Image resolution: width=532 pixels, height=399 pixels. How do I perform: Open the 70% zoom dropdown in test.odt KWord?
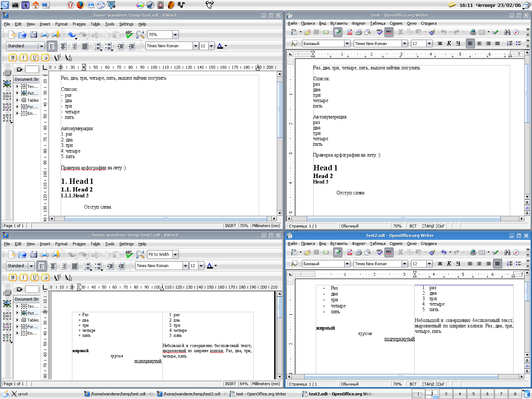175,35
